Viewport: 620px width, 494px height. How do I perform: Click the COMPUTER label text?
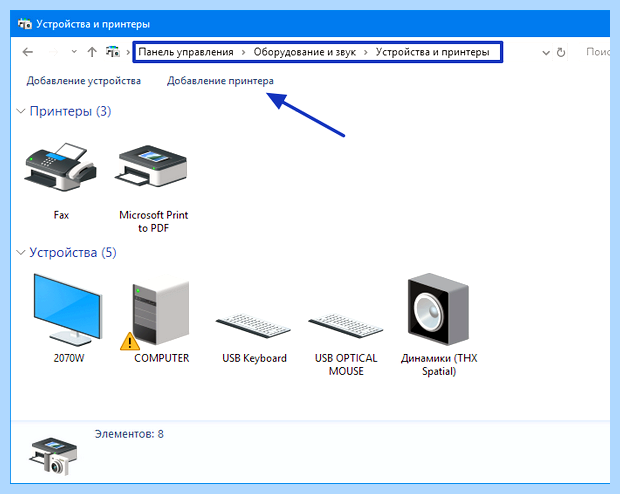pos(161,358)
